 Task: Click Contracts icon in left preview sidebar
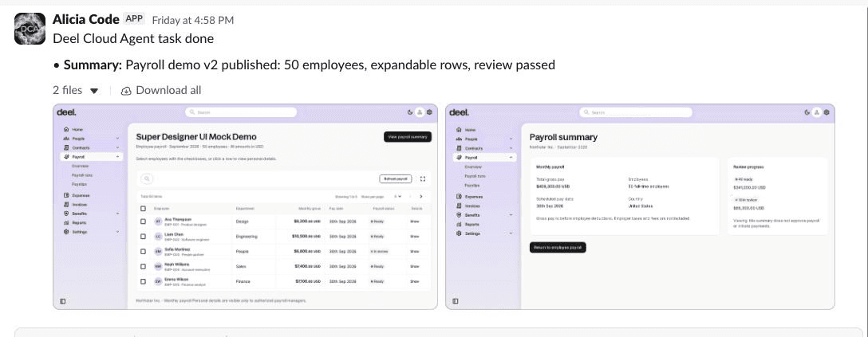coord(66,147)
